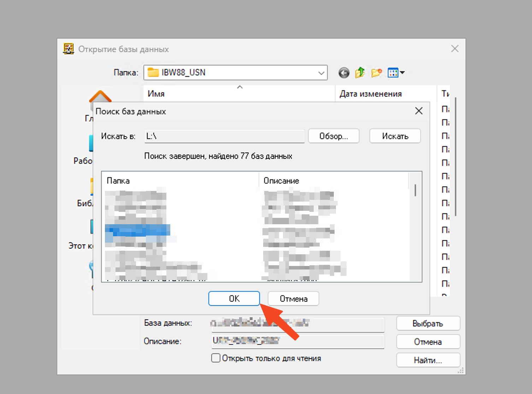Click the Искать в path field

[224, 136]
